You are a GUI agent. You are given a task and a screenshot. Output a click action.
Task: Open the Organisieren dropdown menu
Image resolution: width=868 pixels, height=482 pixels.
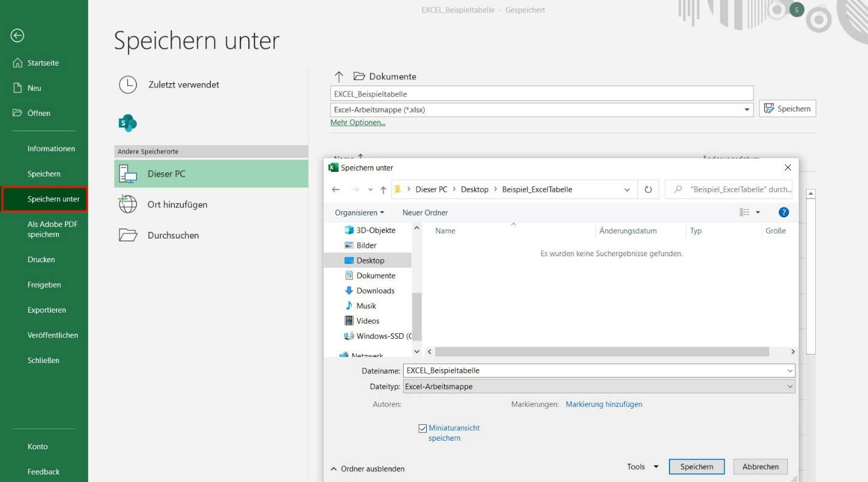coord(359,212)
